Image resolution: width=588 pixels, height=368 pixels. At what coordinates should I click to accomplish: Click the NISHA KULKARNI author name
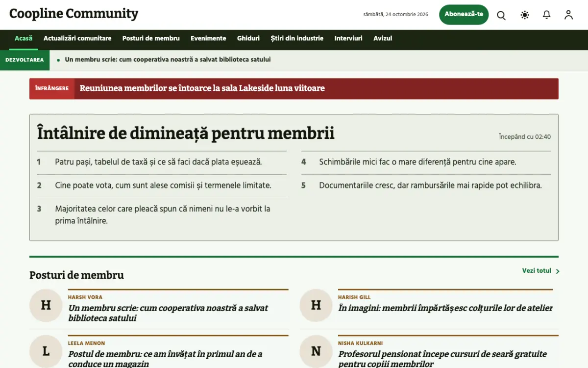point(360,343)
